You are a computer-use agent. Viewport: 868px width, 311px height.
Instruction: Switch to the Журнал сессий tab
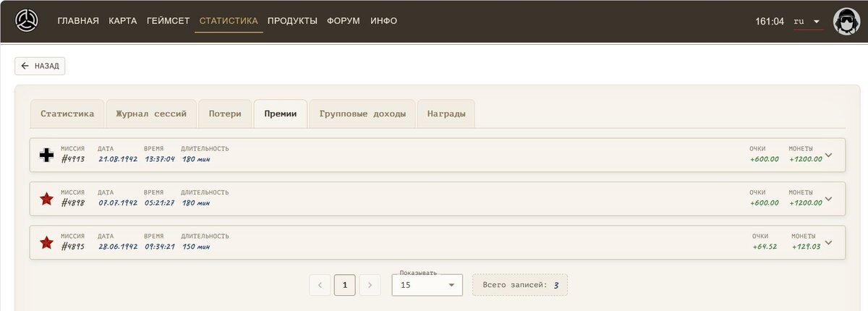[151, 114]
